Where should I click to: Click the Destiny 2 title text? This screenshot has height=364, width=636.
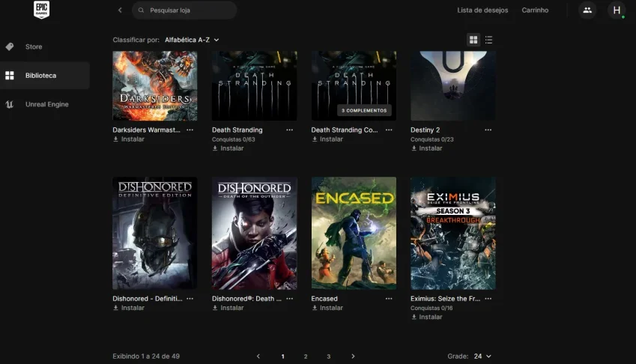tap(425, 130)
